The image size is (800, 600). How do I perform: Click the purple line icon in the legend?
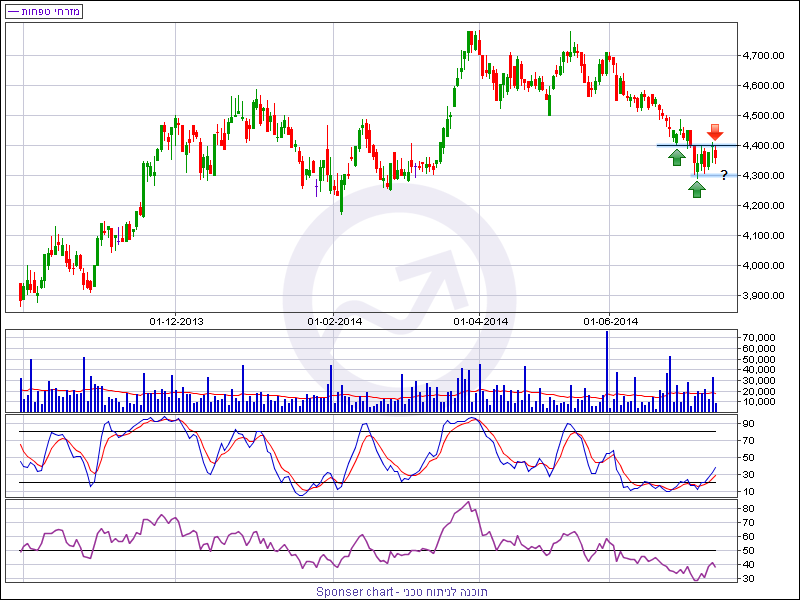12,11
